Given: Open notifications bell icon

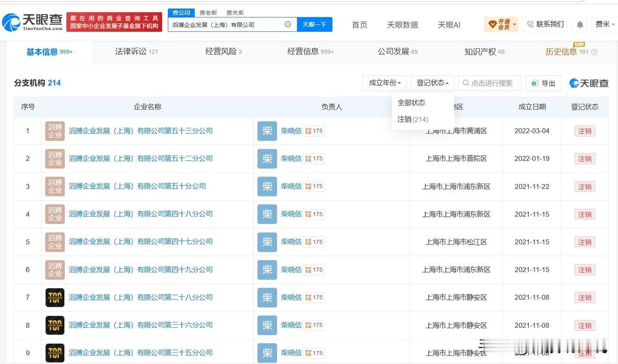Looking at the screenshot, I should [580, 24].
